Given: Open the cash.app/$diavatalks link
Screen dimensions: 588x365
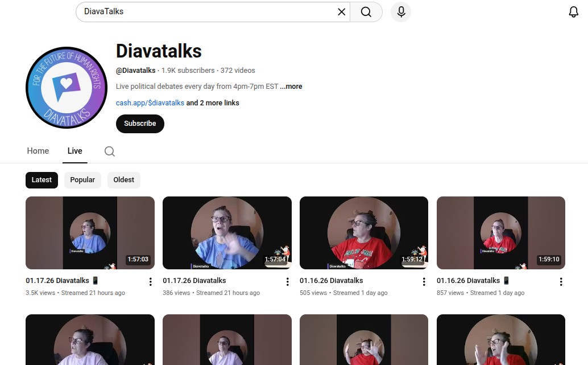Looking at the screenshot, I should point(150,103).
